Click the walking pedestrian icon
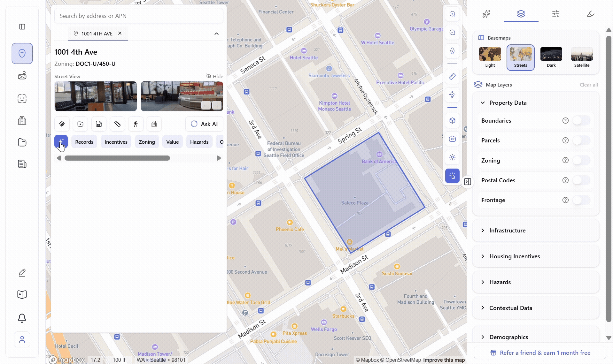613x364 pixels. (x=136, y=124)
